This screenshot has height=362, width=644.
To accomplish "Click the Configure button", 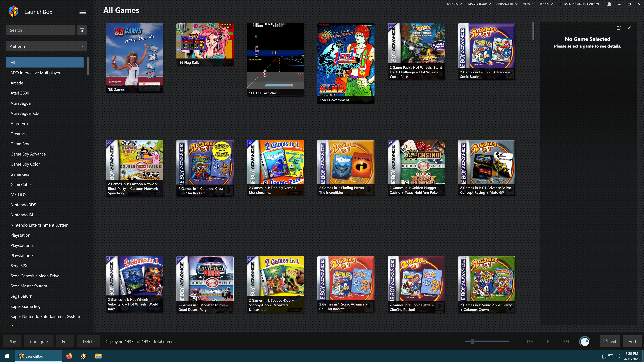I will point(39,341).
